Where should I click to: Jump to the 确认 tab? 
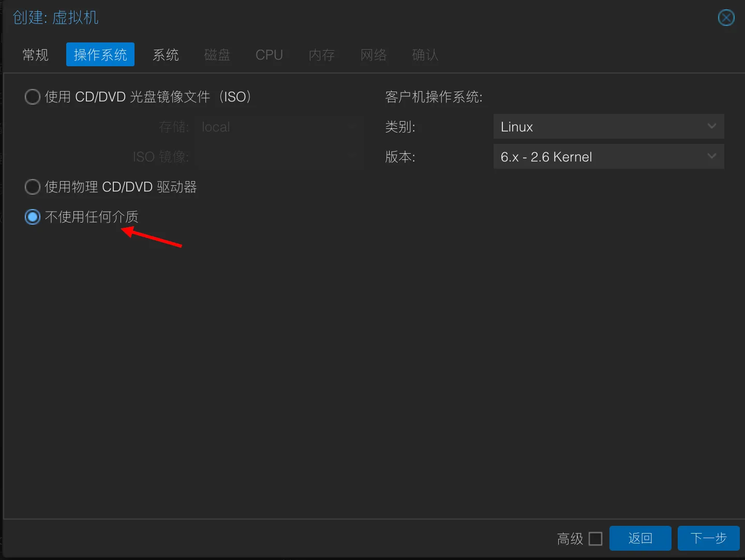(425, 55)
